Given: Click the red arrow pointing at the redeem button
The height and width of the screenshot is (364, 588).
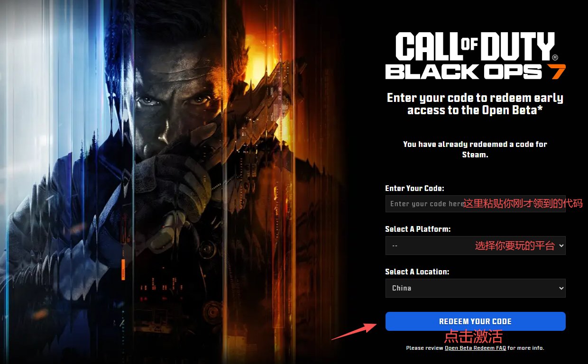Looking at the screenshot, I should [354, 331].
